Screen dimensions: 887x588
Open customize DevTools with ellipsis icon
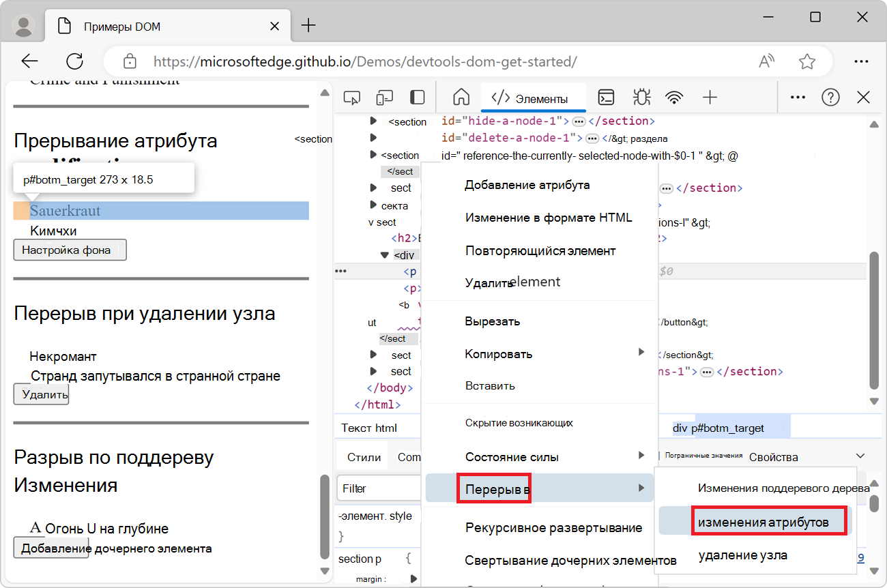[x=797, y=98]
